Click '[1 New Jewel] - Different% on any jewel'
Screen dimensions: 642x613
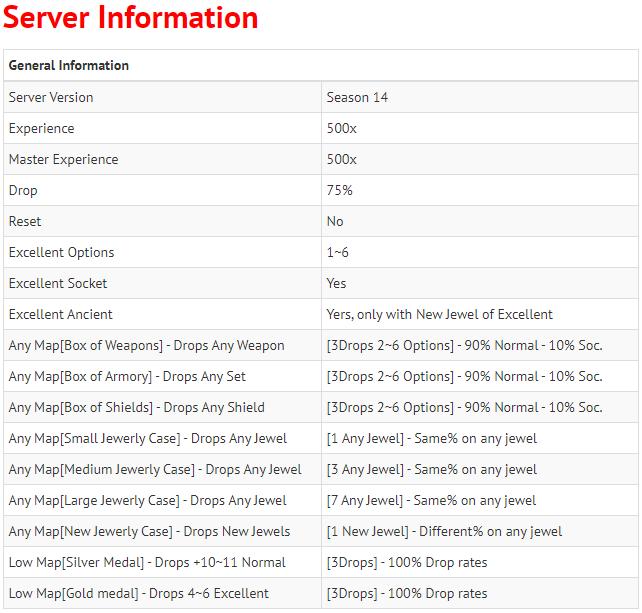point(444,532)
